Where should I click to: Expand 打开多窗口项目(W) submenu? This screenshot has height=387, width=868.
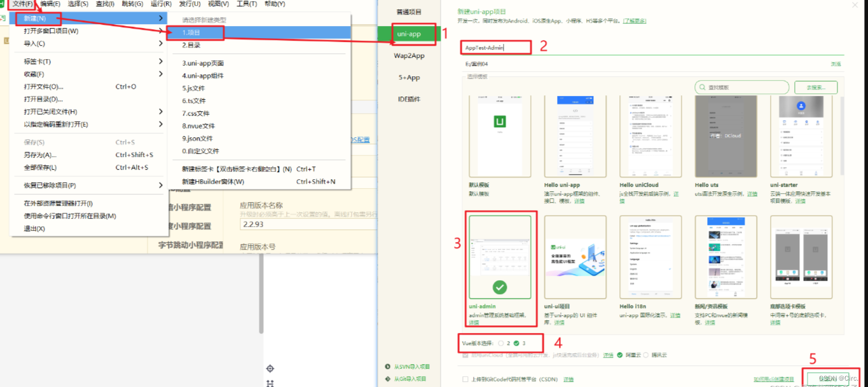[90, 31]
